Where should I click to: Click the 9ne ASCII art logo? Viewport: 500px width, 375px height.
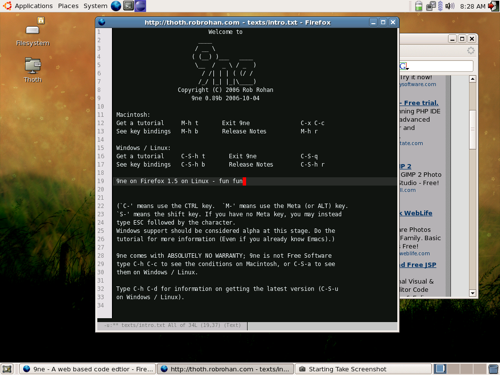[x=225, y=63]
